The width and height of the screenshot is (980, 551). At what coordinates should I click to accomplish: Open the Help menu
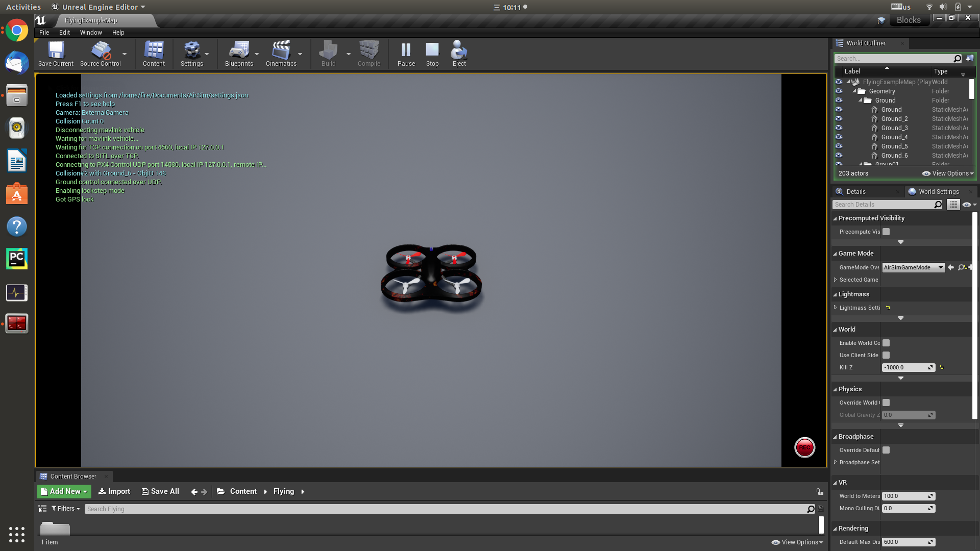pyautogui.click(x=118, y=33)
